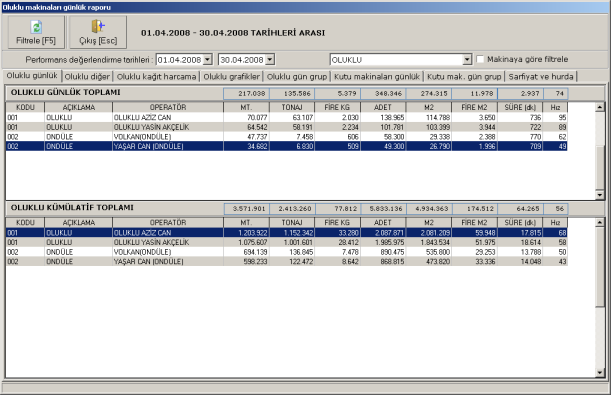Select YAŞAR CAN (ONDÜLE) row in daily table
611x395 pixels.
(286, 146)
